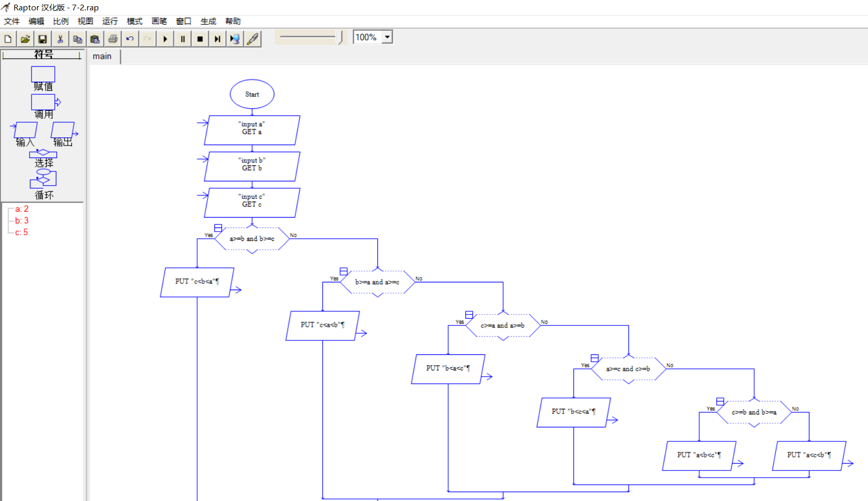The height and width of the screenshot is (501, 868).
Task: Select the PUT "a<b<c" output box
Action: click(x=699, y=455)
